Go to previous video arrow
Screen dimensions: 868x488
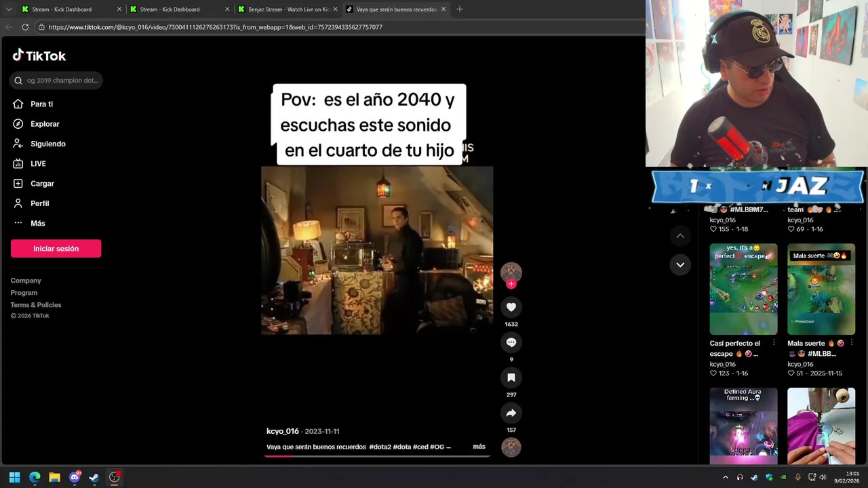tap(680, 236)
